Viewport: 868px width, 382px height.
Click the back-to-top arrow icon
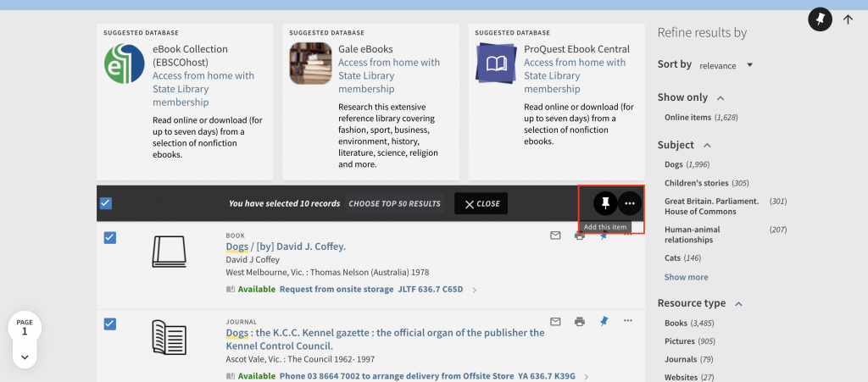(x=848, y=19)
